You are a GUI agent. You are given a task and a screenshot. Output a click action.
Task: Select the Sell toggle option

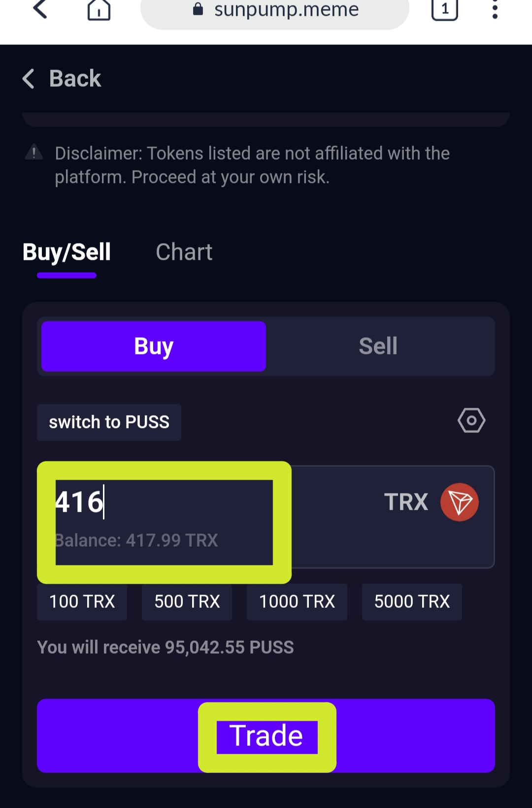[378, 346]
